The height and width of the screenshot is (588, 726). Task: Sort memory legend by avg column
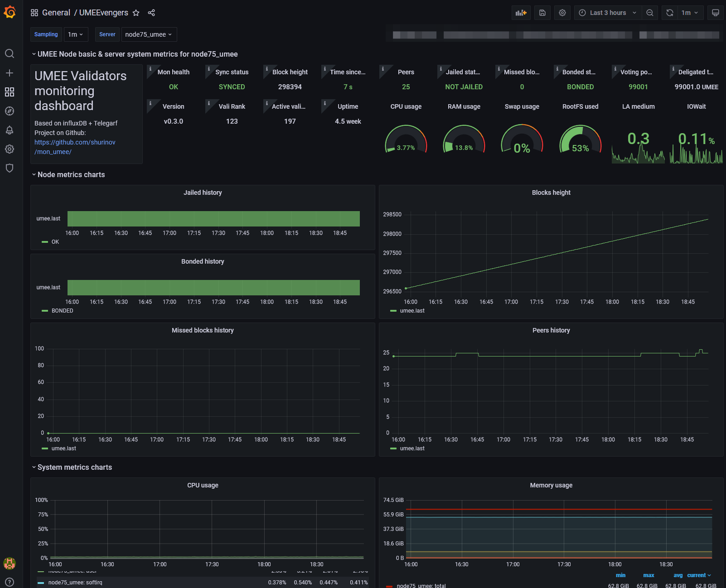pyautogui.click(x=678, y=575)
